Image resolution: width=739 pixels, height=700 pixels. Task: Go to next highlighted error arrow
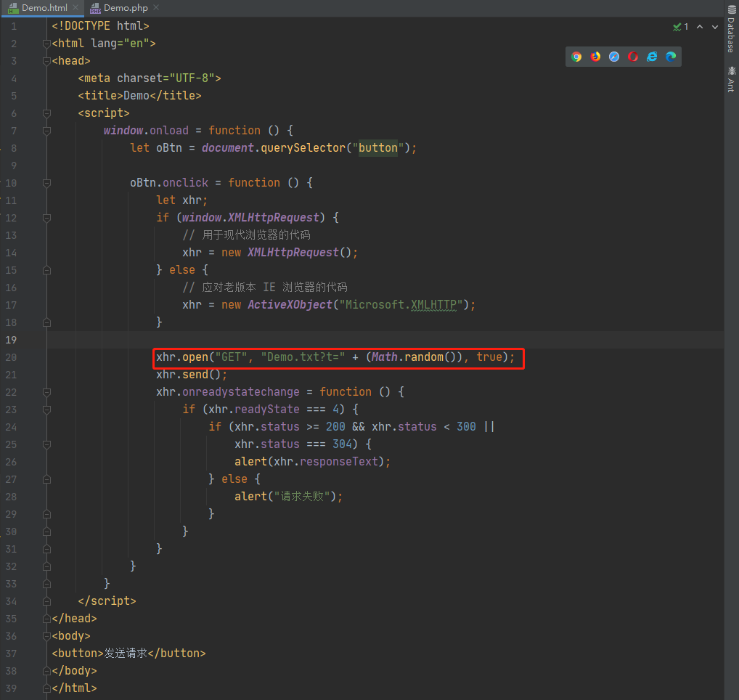point(715,27)
